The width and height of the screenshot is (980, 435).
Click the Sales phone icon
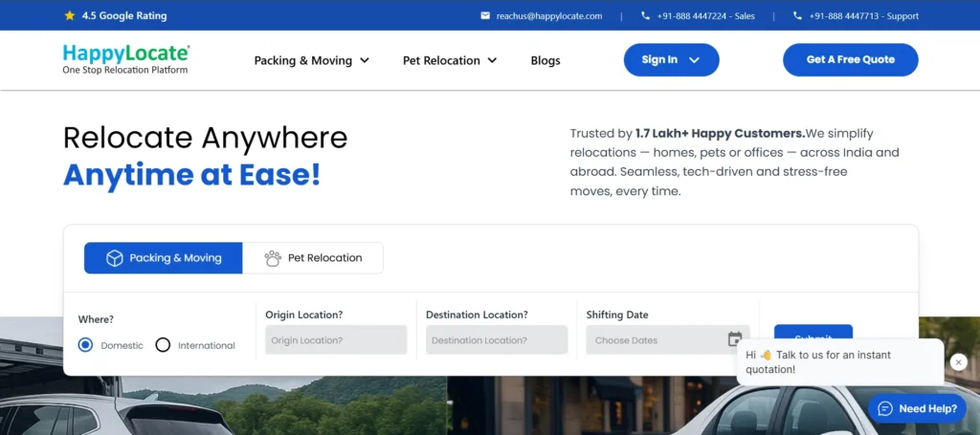tap(645, 15)
